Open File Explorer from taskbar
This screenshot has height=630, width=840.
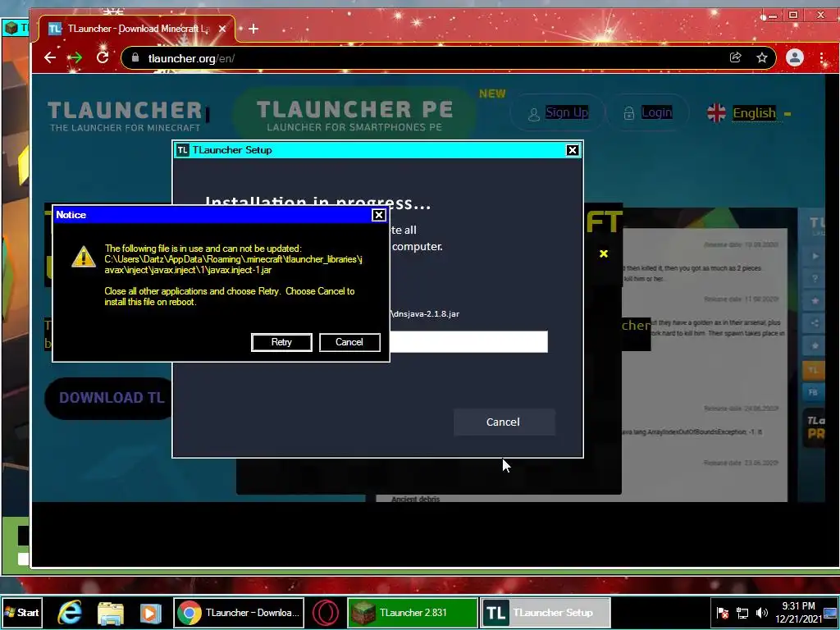coord(111,613)
